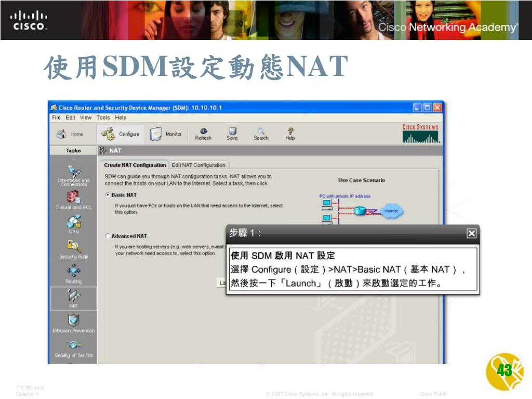Viewport: 532px width, 399px height.
Task: Open the Routing task
Action: (74, 274)
